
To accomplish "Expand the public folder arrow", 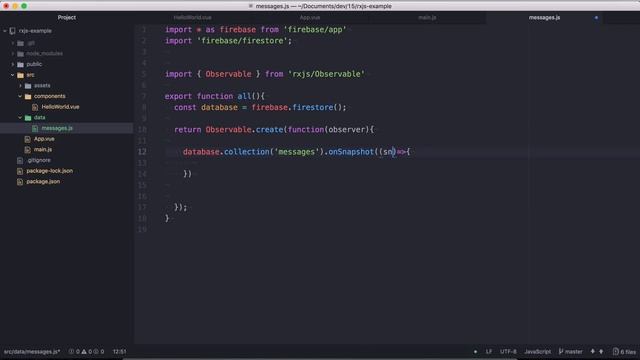I will click(x=13, y=64).
